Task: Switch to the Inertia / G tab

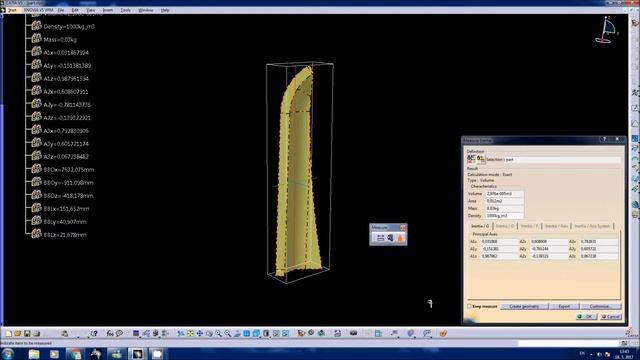Action: coord(480,226)
